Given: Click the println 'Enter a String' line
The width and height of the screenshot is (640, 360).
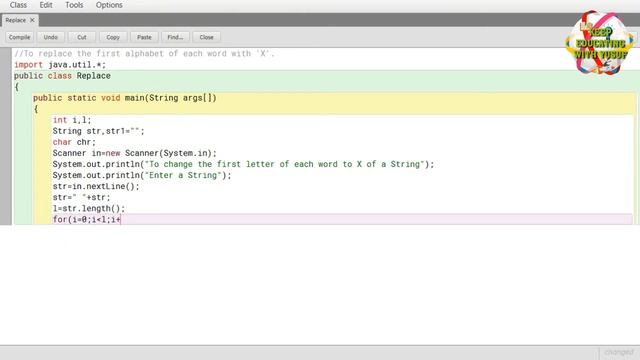Looking at the screenshot, I should click(142, 175).
